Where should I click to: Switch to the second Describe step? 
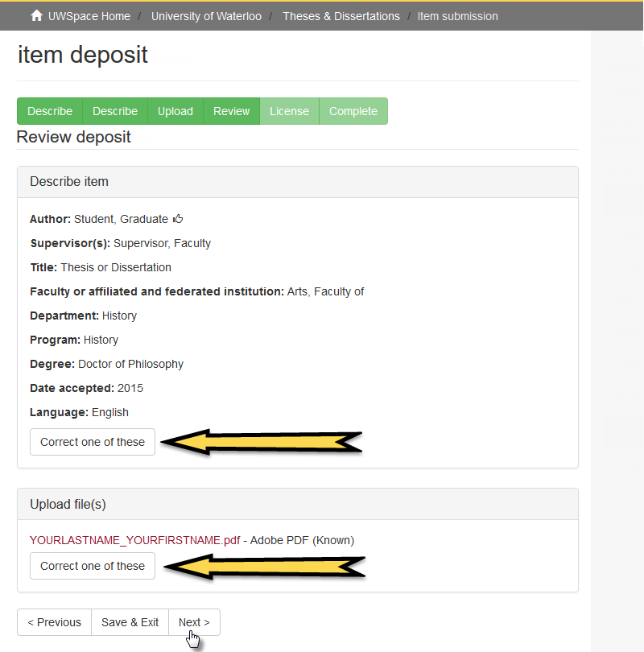114,111
